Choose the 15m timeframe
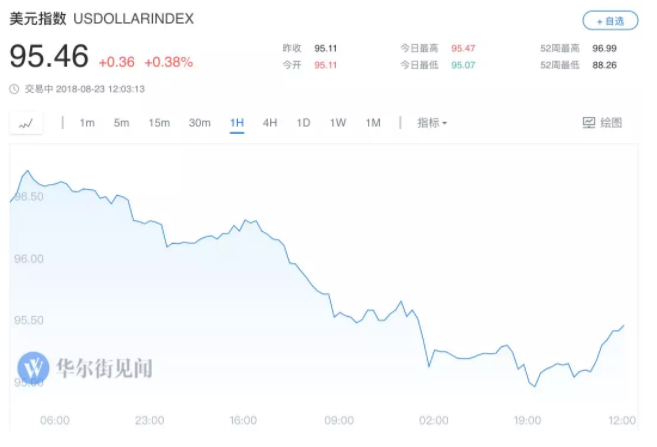The image size is (657, 447). click(159, 123)
